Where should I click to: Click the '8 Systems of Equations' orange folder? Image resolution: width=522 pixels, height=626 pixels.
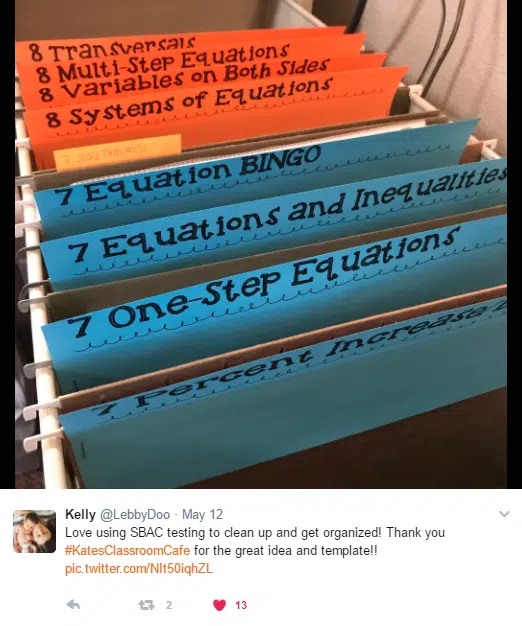coord(190,102)
